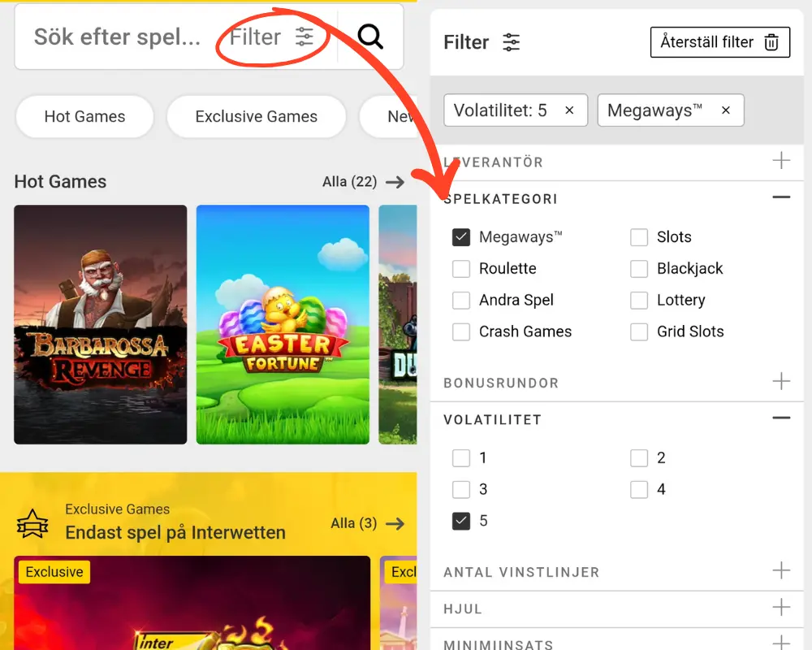Click the Filter button in search bar
The image size is (812, 650).
tap(272, 37)
